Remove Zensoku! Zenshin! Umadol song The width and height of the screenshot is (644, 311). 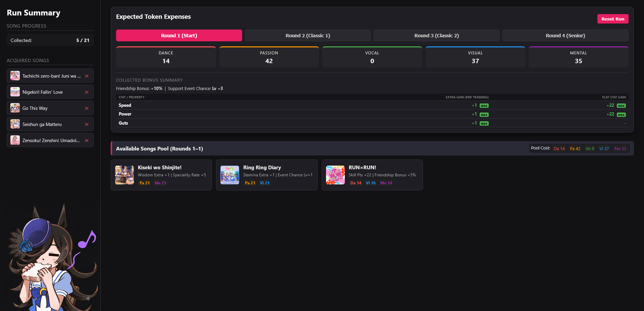[x=87, y=140]
